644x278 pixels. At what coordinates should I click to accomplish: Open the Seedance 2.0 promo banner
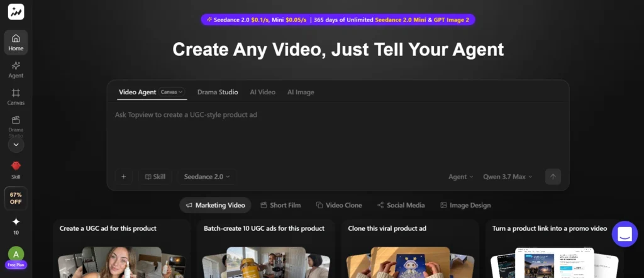(338, 19)
